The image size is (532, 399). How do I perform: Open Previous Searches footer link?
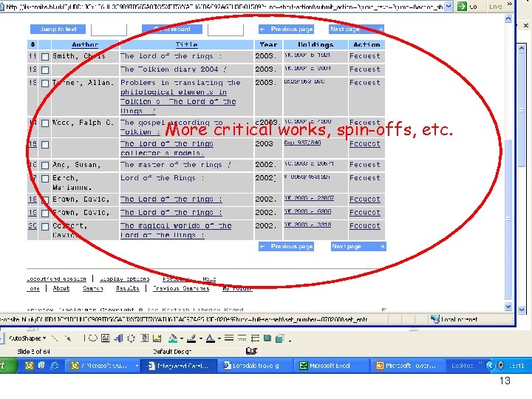point(181,288)
